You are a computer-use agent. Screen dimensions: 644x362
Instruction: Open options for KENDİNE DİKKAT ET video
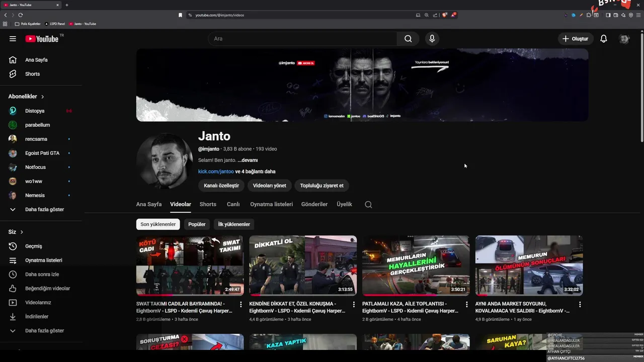click(354, 305)
